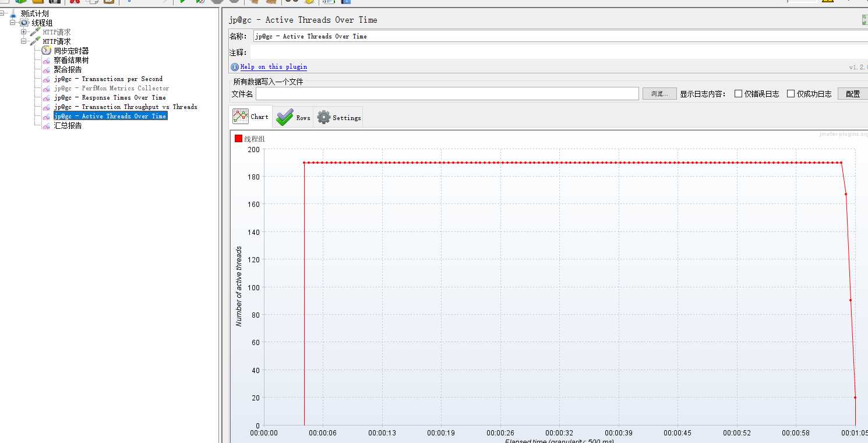
Task: Select the 同步定时器 clock icon
Action: [x=46, y=51]
